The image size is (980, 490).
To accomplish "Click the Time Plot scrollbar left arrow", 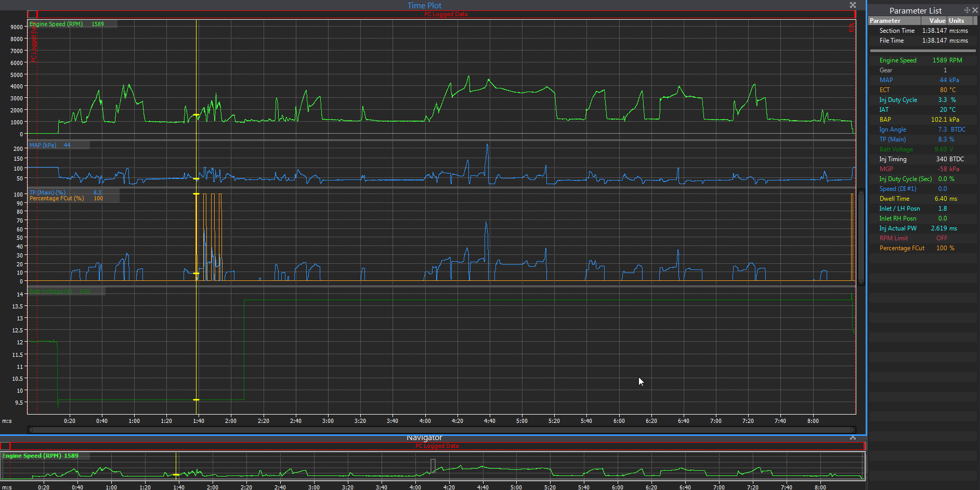I will [x=30, y=430].
